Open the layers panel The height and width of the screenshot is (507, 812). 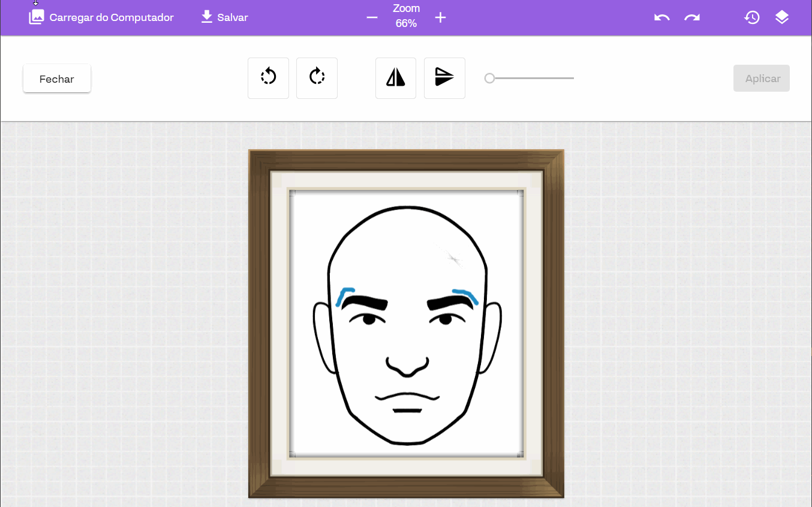781,17
